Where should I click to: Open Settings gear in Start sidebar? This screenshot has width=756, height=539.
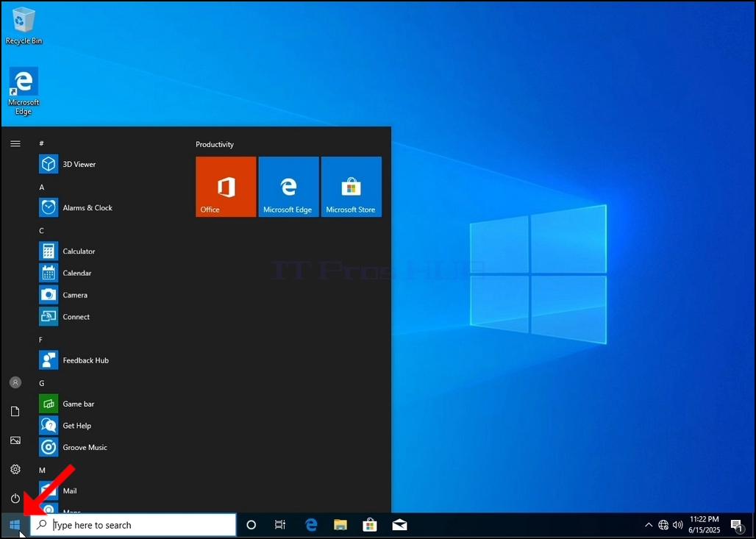15,469
